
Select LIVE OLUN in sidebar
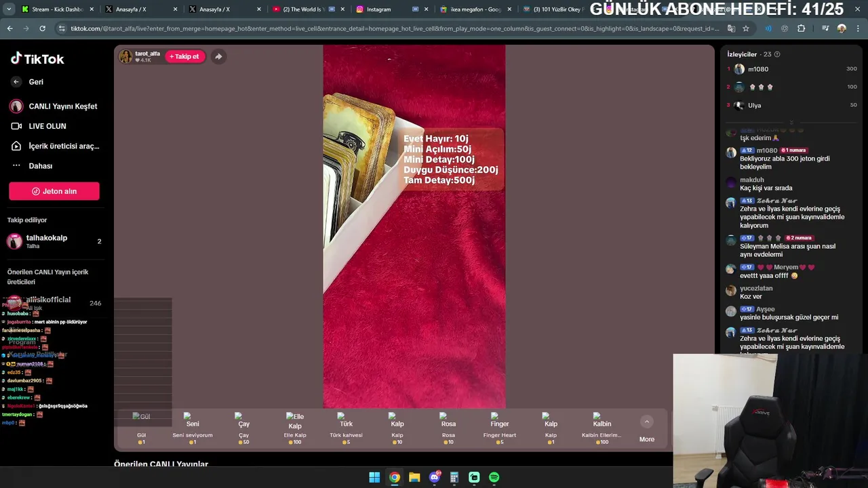[39, 126]
